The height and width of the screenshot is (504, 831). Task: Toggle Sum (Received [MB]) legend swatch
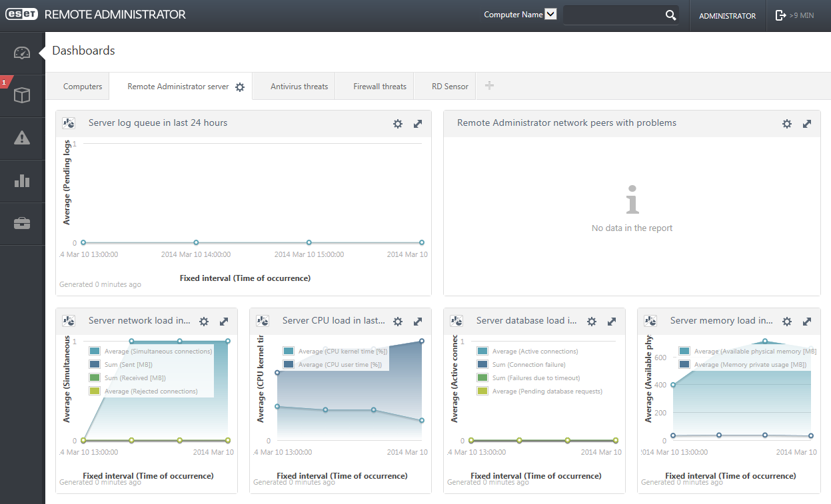pos(94,378)
